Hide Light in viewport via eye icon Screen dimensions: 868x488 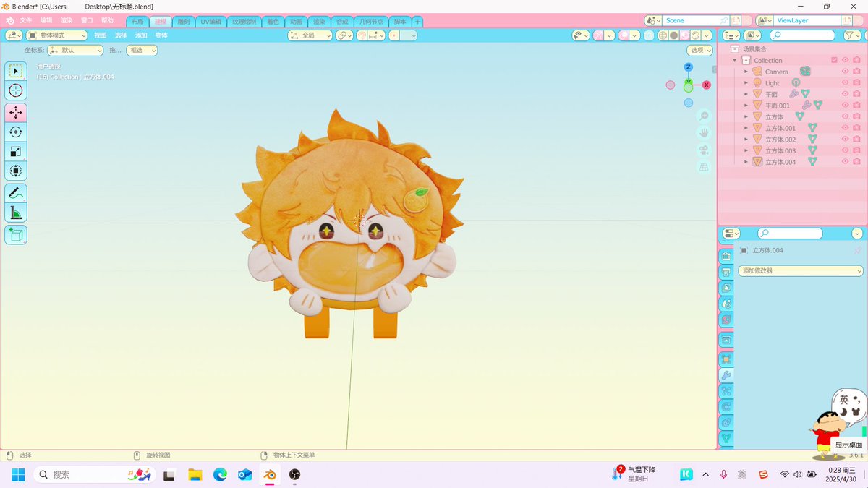pyautogui.click(x=845, y=82)
